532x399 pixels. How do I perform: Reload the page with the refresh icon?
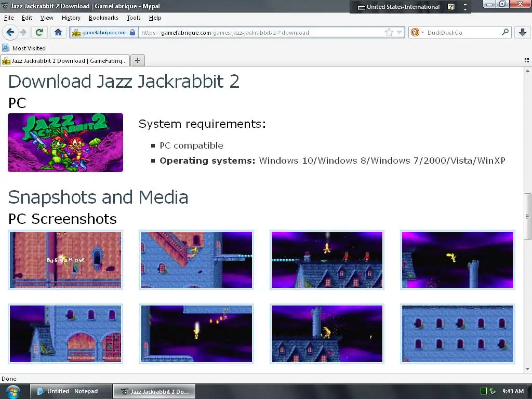pyautogui.click(x=39, y=33)
